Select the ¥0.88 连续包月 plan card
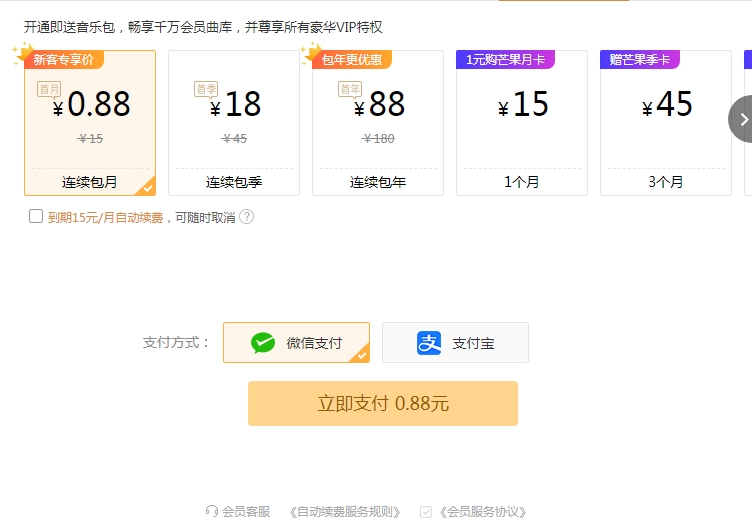This screenshot has height=521, width=752. coord(90,123)
